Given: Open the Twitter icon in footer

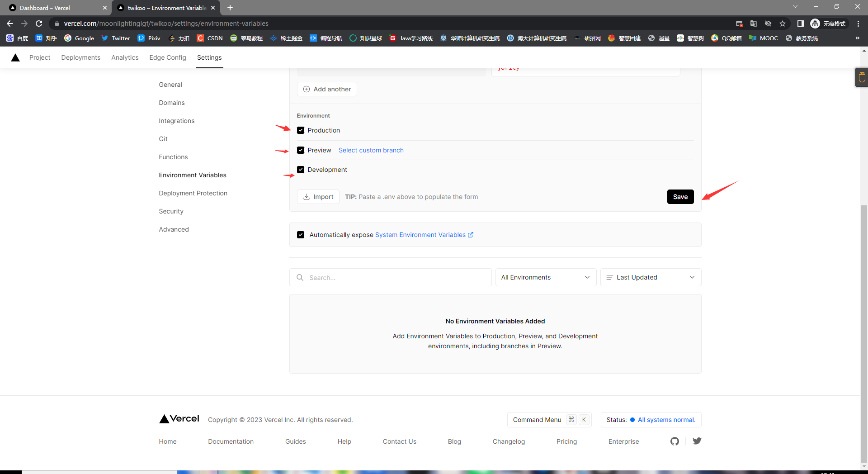Looking at the screenshot, I should (x=697, y=441).
